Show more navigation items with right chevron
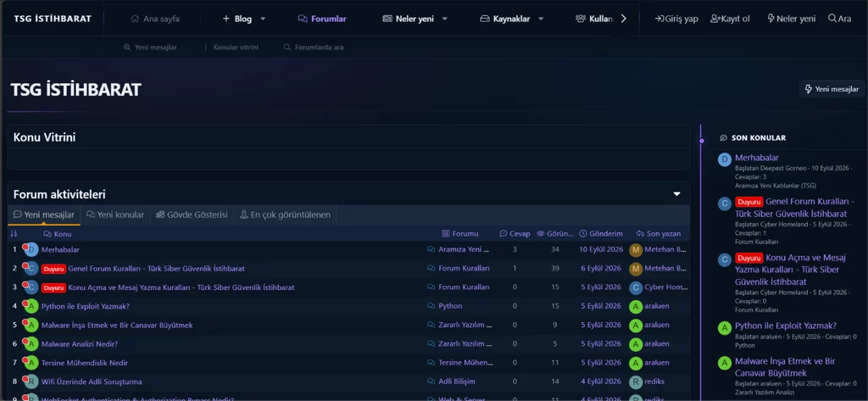Viewport: 868px width, 401px height. point(623,19)
